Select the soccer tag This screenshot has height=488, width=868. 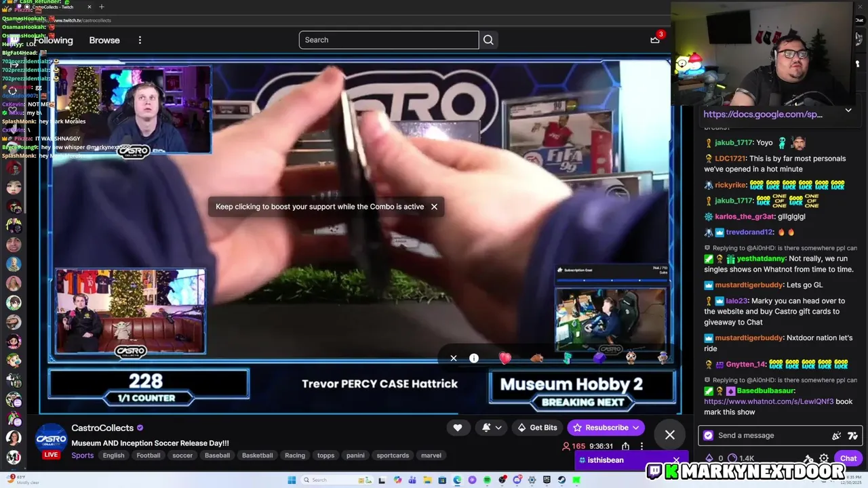[x=182, y=455]
